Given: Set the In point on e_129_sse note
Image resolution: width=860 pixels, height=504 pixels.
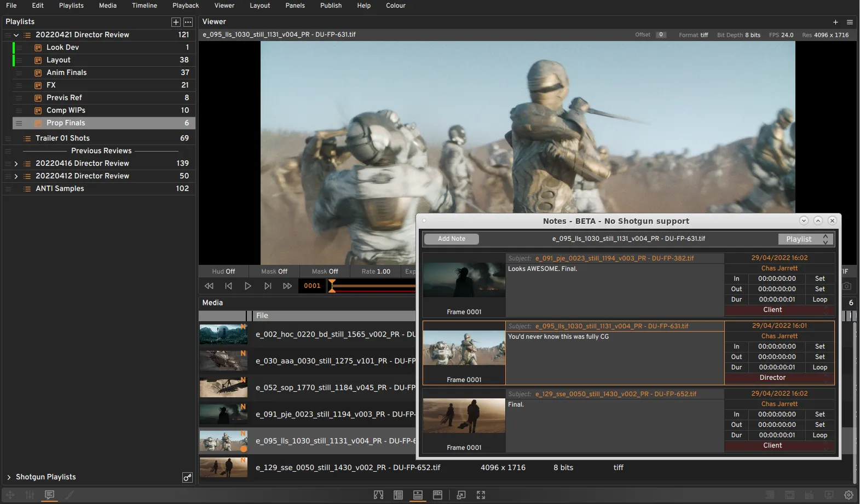Looking at the screenshot, I should point(819,414).
